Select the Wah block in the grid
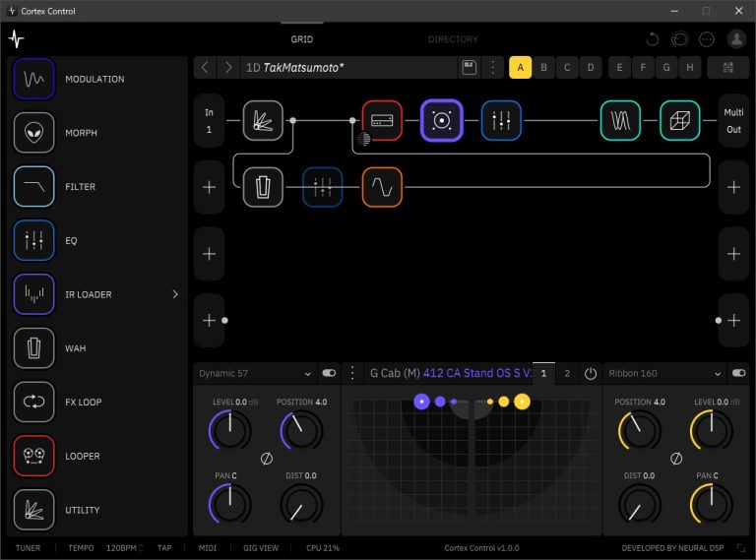The width and height of the screenshot is (756, 560). pyautogui.click(x=263, y=187)
